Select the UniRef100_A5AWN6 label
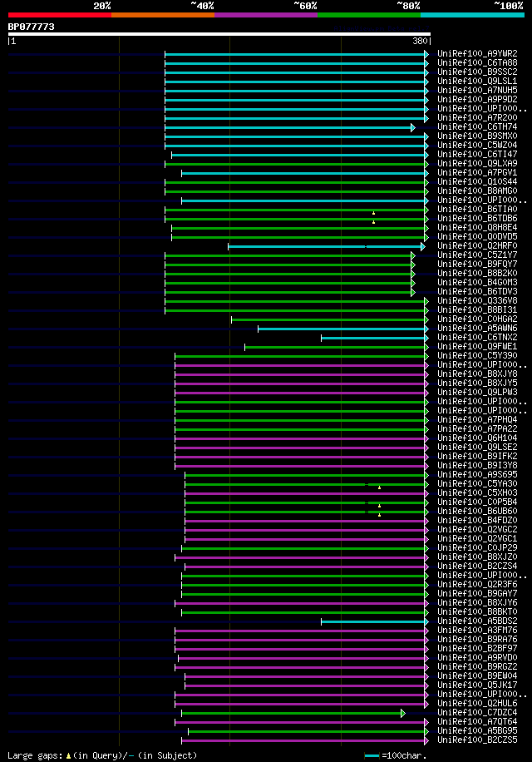The height and width of the screenshot is (762, 532). [477, 328]
